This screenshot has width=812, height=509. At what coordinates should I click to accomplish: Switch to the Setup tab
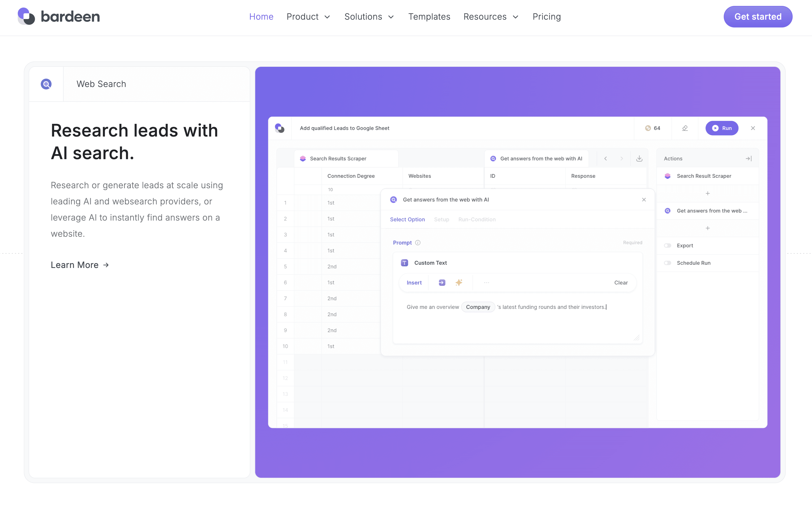click(442, 219)
